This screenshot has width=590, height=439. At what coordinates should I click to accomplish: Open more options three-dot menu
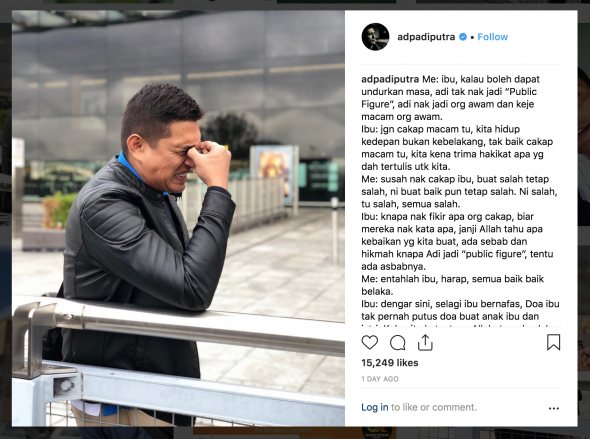554,408
